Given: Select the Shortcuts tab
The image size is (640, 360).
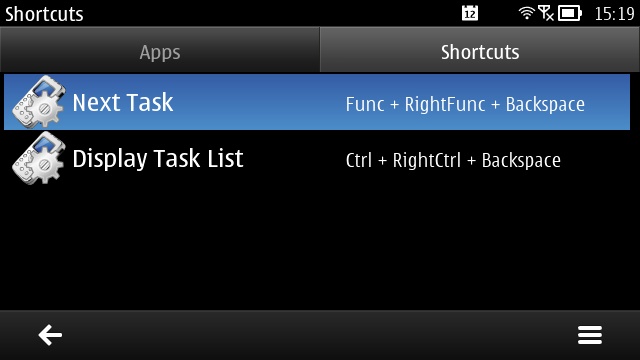Looking at the screenshot, I should pyautogui.click(x=480, y=50).
